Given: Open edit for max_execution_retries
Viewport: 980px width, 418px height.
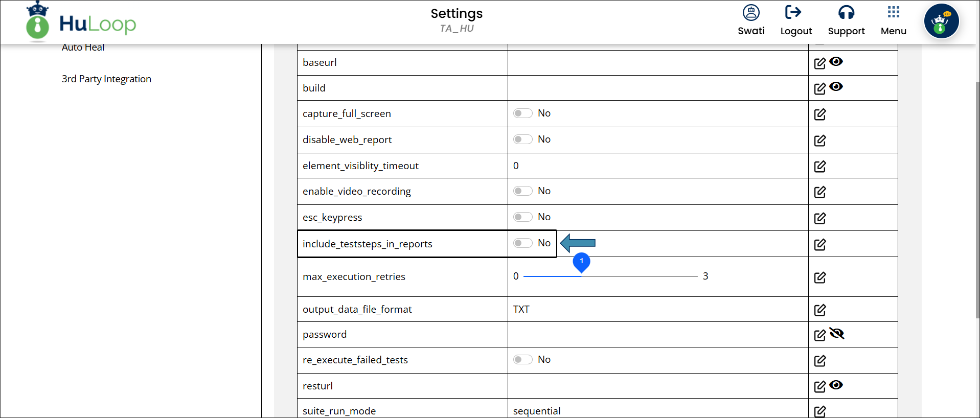Looking at the screenshot, I should pyautogui.click(x=820, y=277).
